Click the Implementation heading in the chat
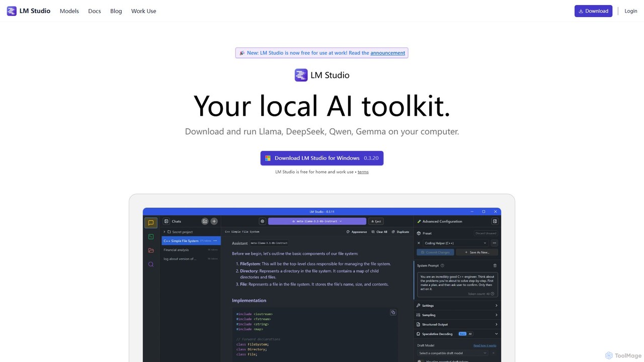 [249, 301]
